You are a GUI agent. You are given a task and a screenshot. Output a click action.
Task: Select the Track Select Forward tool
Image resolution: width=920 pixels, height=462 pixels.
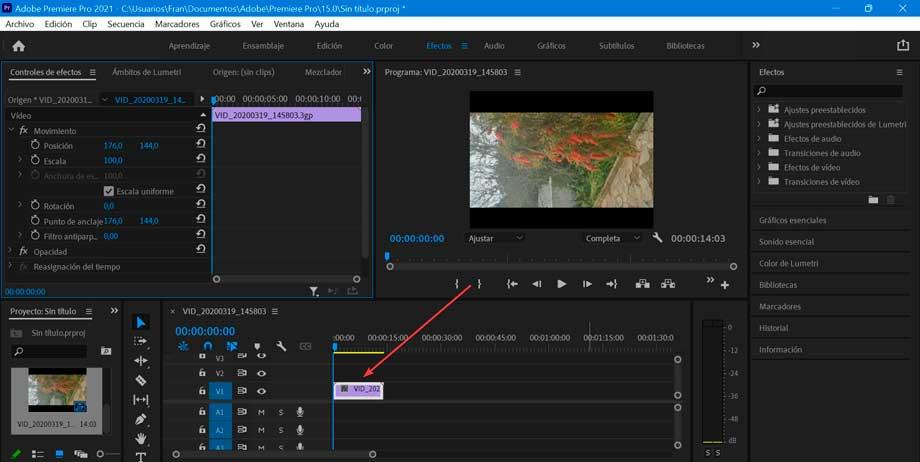(141, 341)
